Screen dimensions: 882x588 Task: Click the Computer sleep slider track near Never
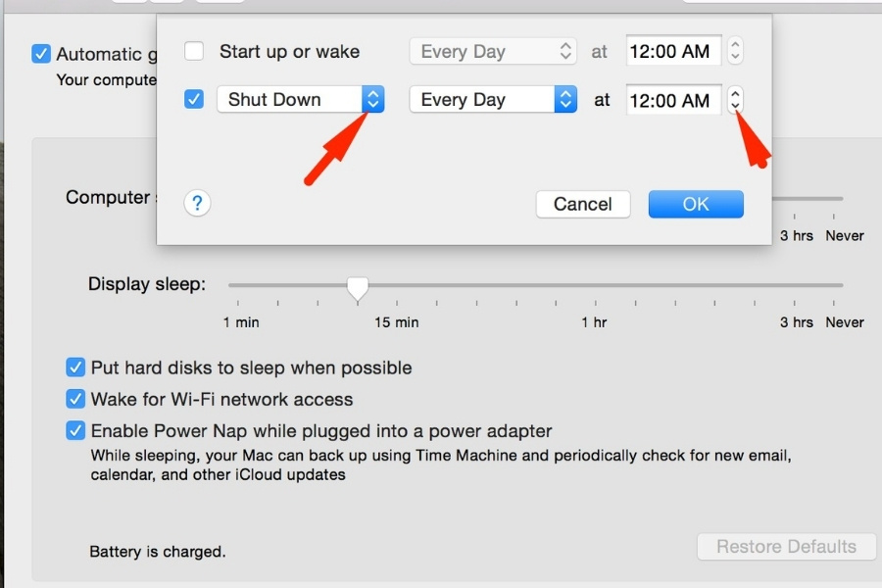838,198
